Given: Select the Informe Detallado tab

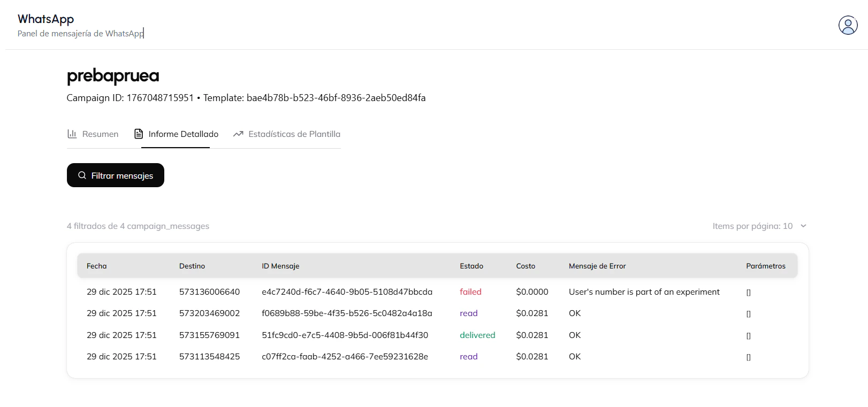Looking at the screenshot, I should (176, 134).
